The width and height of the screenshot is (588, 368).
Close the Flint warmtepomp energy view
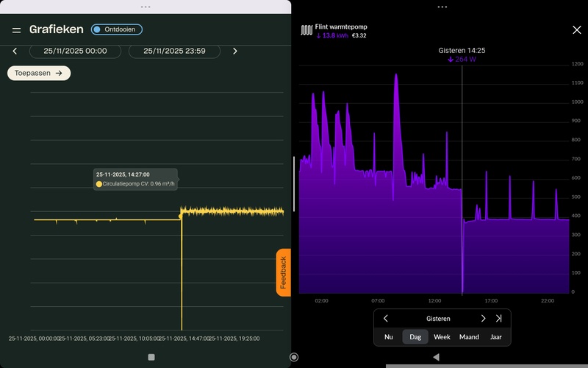(x=577, y=30)
